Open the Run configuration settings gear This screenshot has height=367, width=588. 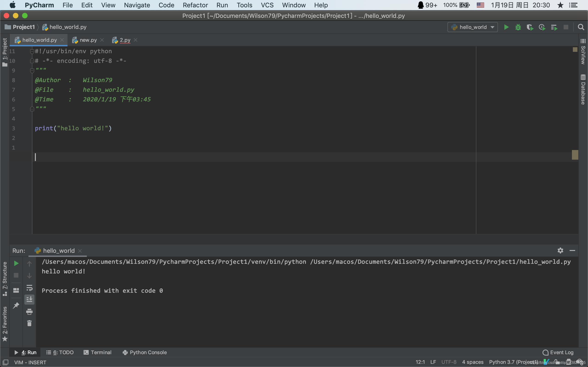pyautogui.click(x=560, y=251)
